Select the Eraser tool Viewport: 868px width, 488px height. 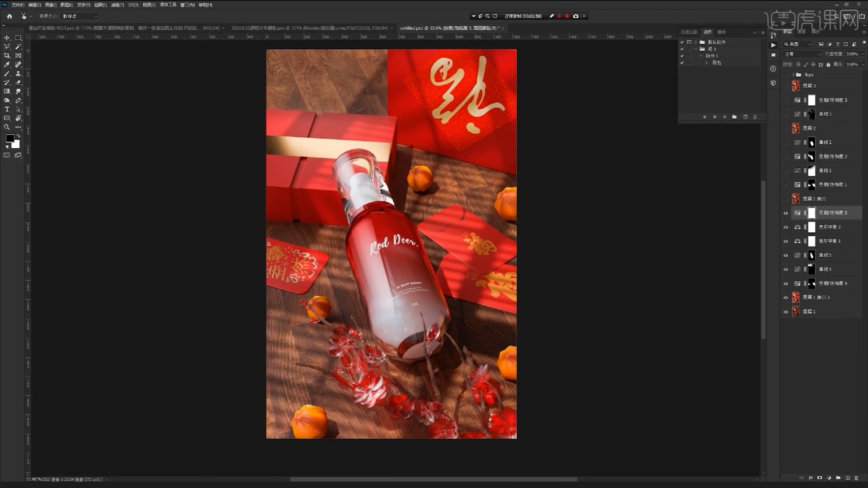pos(18,83)
